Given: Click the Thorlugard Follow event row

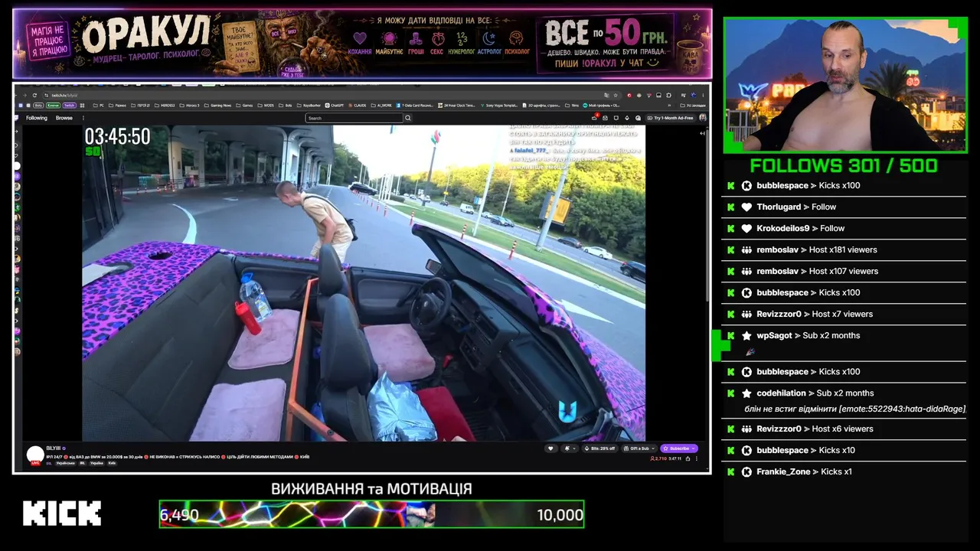Looking at the screenshot, I should (x=844, y=207).
